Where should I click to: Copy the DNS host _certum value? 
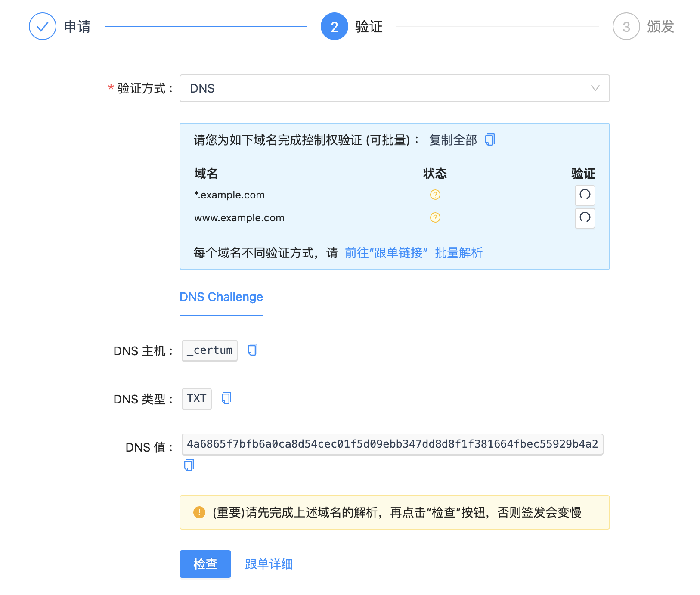point(253,350)
